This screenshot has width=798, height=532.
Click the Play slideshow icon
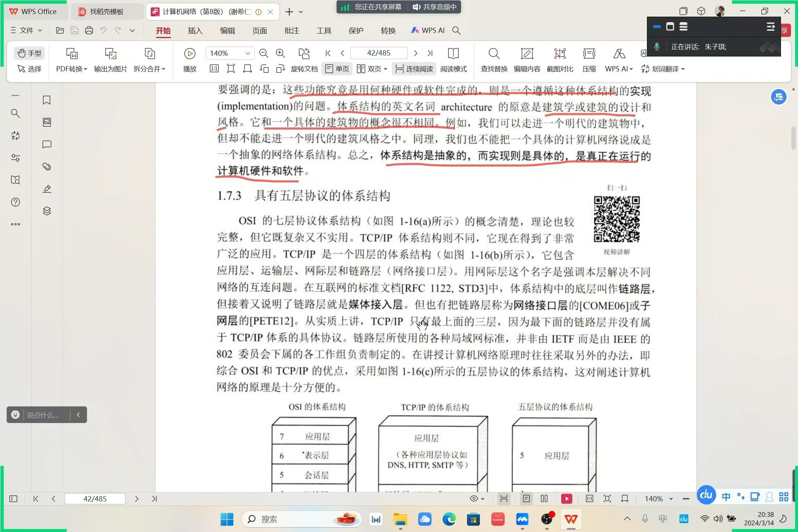(190, 54)
